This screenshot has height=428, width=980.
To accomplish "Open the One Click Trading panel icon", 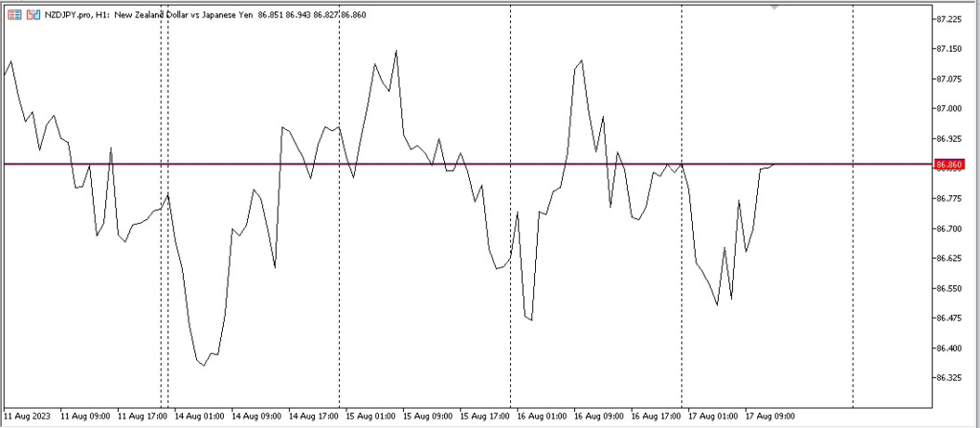I will coord(14,15).
